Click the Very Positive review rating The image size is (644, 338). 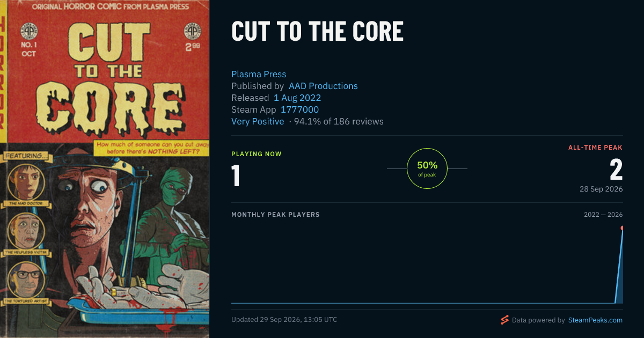(x=258, y=121)
